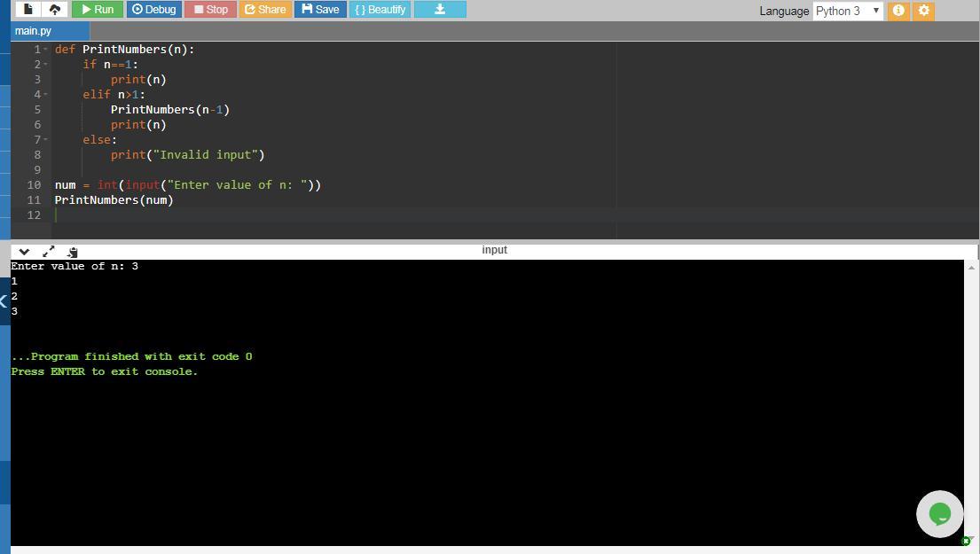The image size is (980, 554).
Task: Download the code with the download-arrow button
Action: (x=440, y=10)
